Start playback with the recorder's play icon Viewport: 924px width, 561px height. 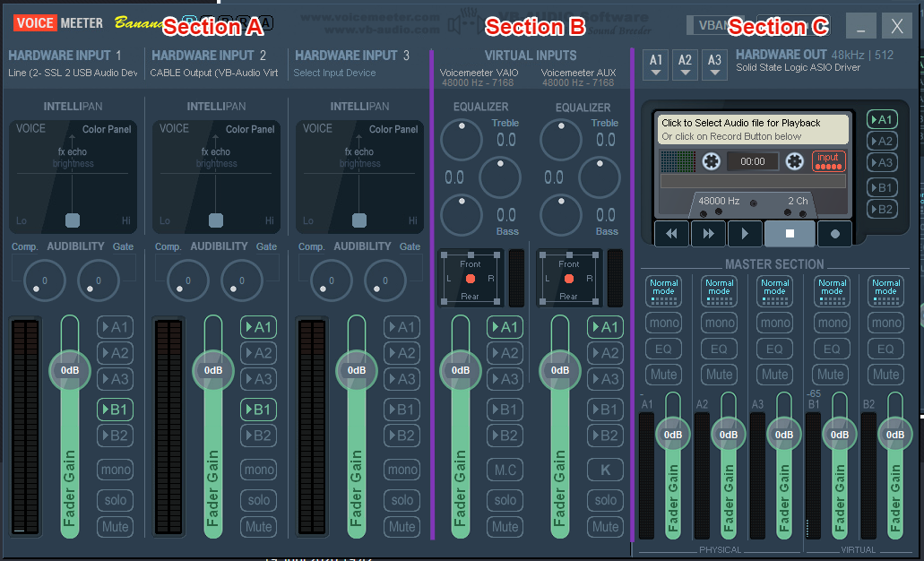(x=745, y=233)
